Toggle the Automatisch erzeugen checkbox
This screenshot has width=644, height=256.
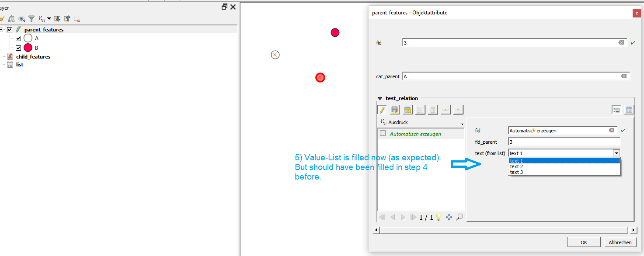pyautogui.click(x=382, y=134)
